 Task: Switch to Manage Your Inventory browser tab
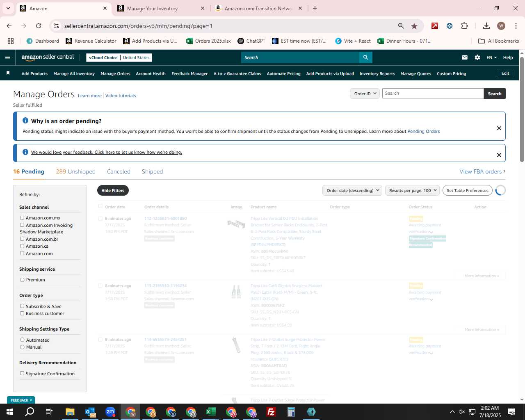click(x=161, y=8)
